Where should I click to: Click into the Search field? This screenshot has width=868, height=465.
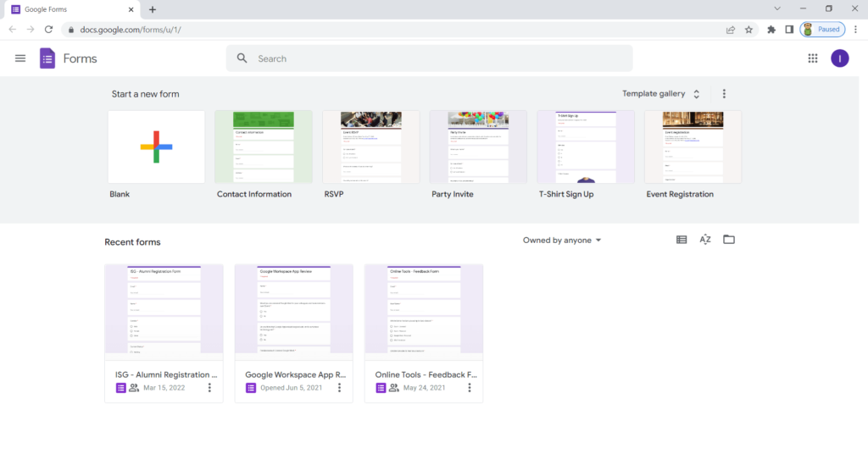[x=429, y=58]
